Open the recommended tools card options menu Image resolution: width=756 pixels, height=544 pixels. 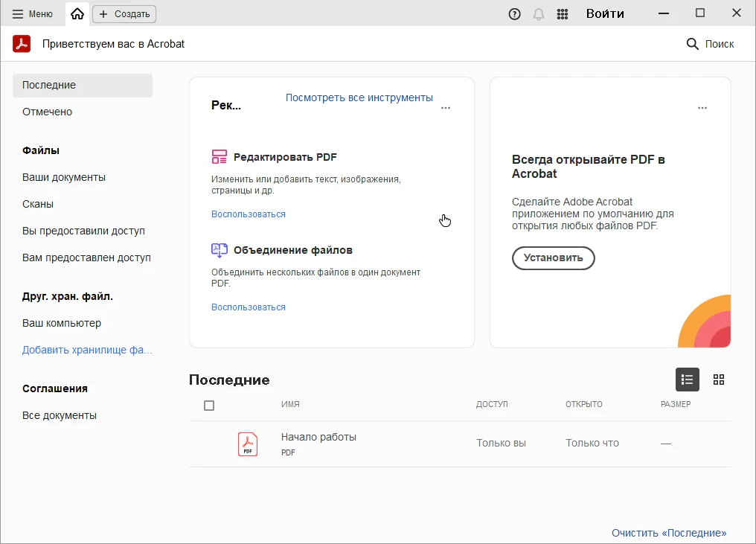446,108
